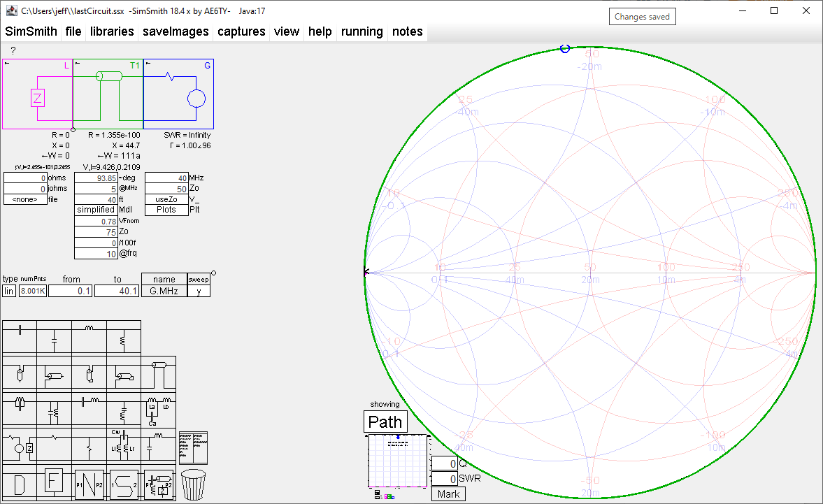Open the libraries menu
Screen dimensions: 823x504
112,31
